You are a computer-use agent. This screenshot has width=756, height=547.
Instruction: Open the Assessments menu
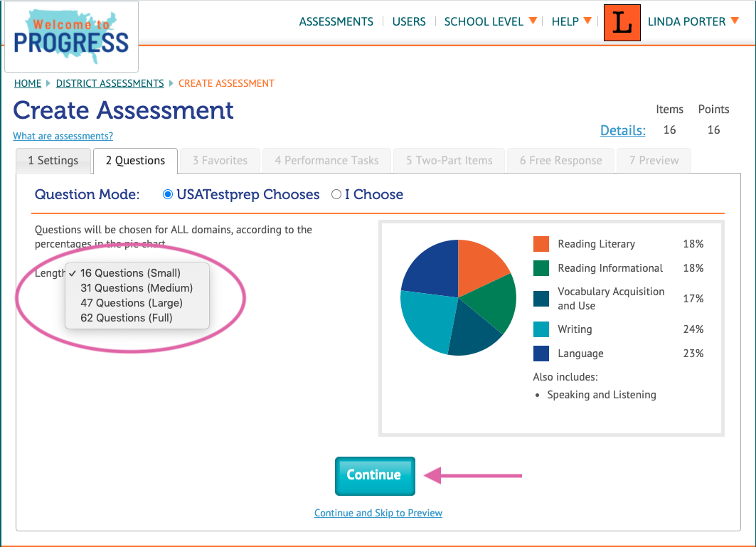pyautogui.click(x=336, y=22)
